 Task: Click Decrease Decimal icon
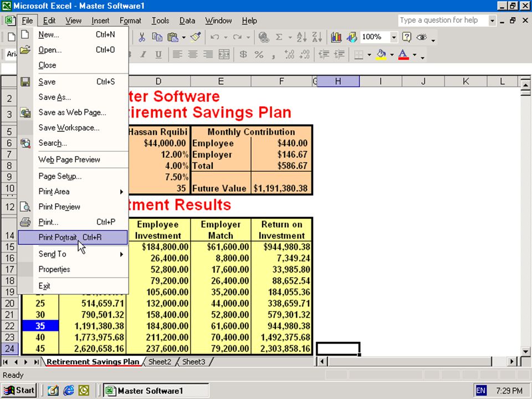point(305,54)
